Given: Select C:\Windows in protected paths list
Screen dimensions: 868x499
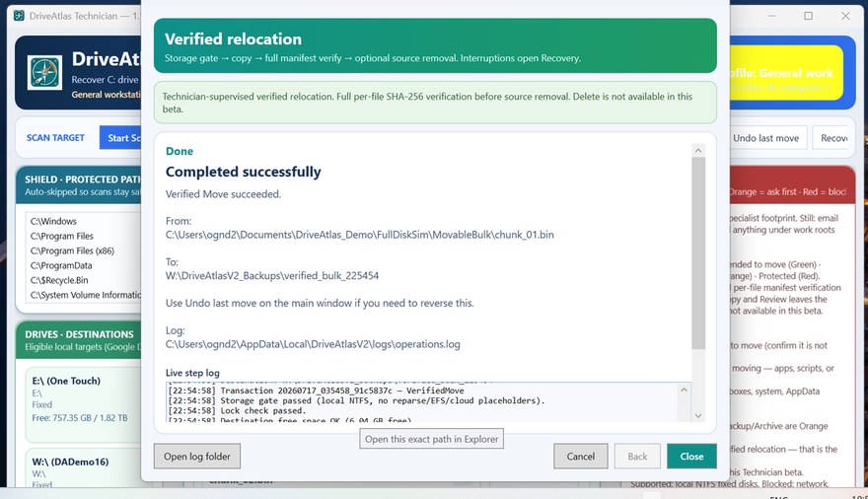Looking at the screenshot, I should pyautogui.click(x=53, y=221).
